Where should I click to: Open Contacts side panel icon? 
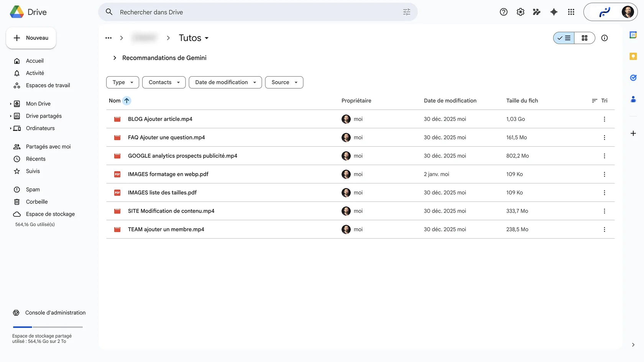[x=633, y=99]
